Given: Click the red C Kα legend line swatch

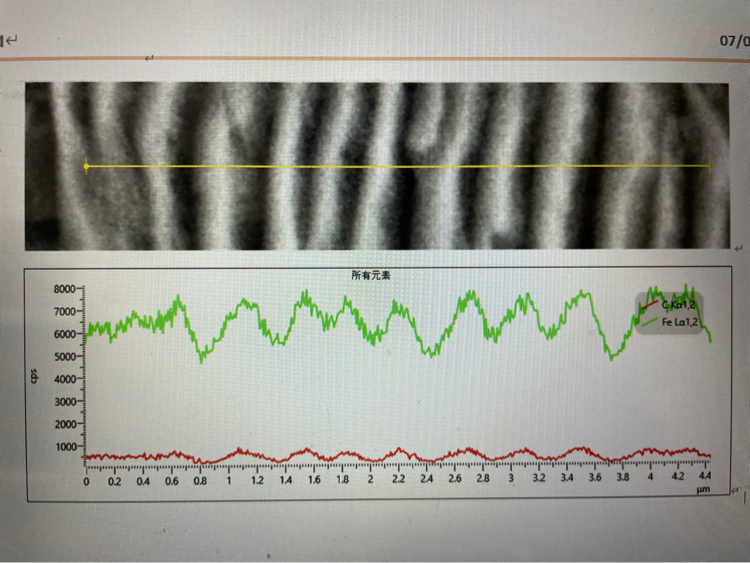Looking at the screenshot, I should click(650, 305).
